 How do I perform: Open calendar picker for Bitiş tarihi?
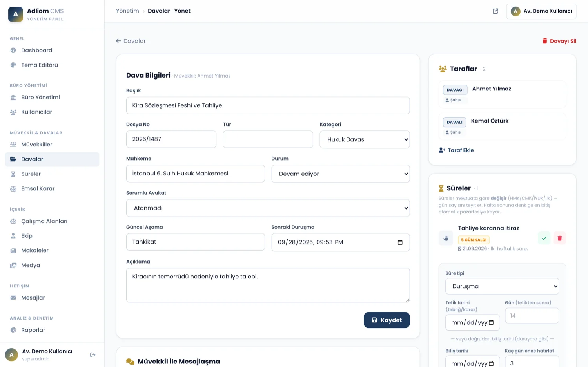pyautogui.click(x=491, y=364)
